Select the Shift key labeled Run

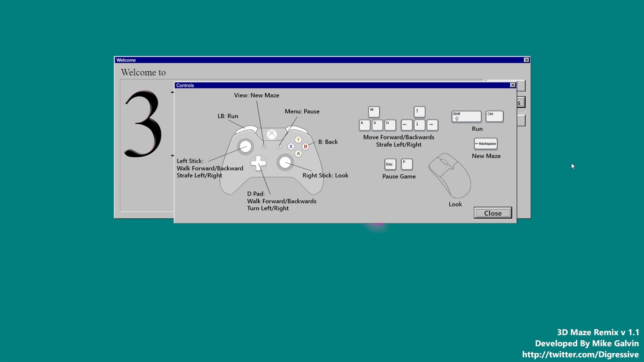pyautogui.click(x=466, y=116)
